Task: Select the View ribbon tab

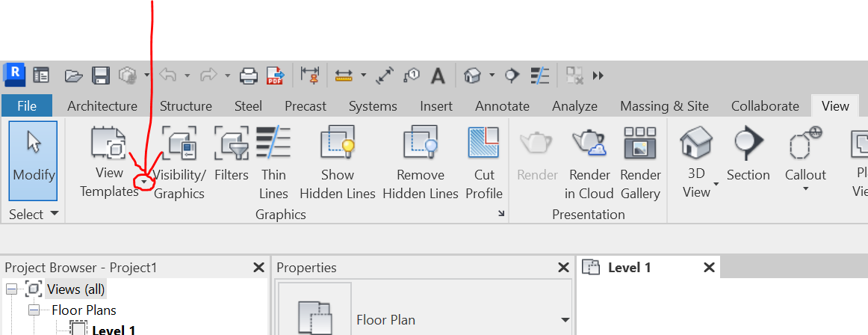Action: [x=835, y=105]
